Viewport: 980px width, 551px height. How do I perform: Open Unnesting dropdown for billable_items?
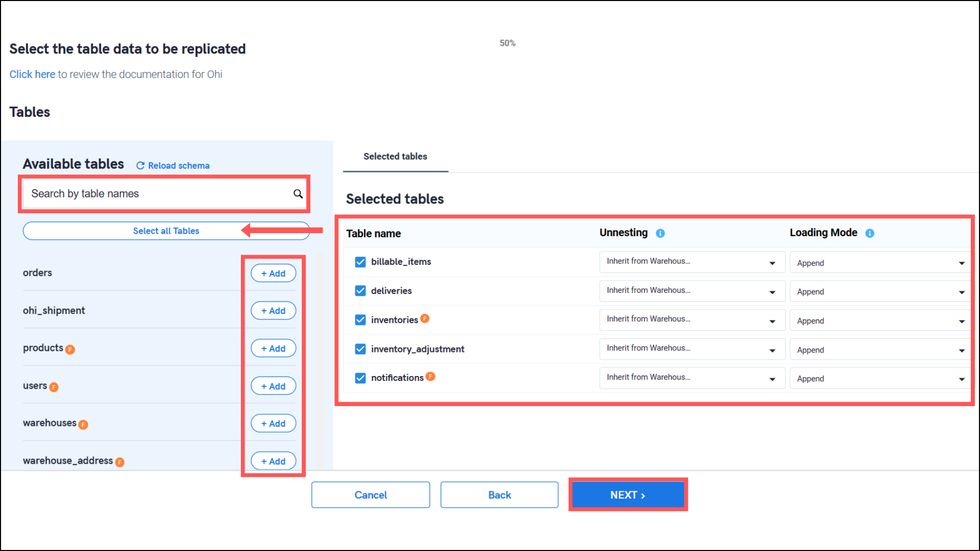(x=692, y=262)
